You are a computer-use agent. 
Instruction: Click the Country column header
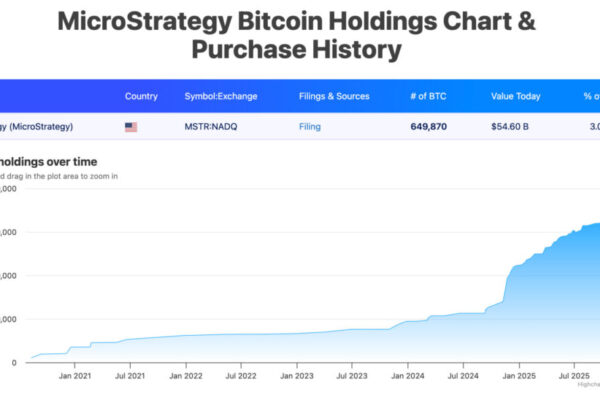(141, 96)
